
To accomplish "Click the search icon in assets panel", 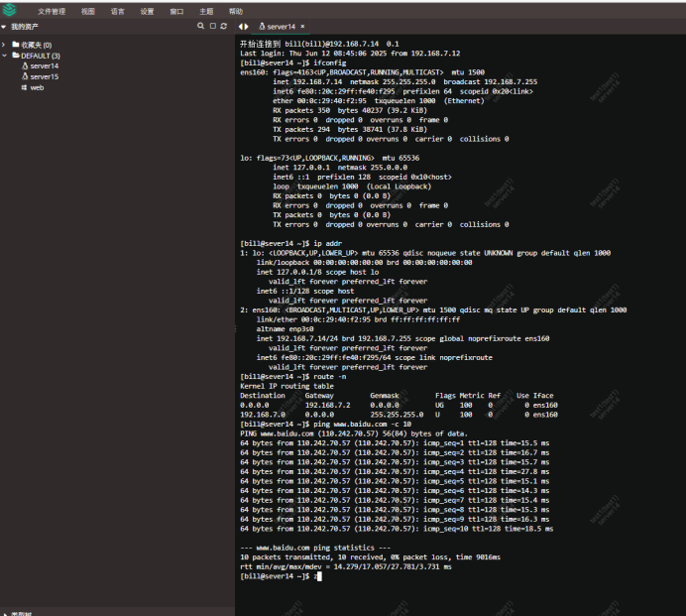I will pyautogui.click(x=197, y=27).
